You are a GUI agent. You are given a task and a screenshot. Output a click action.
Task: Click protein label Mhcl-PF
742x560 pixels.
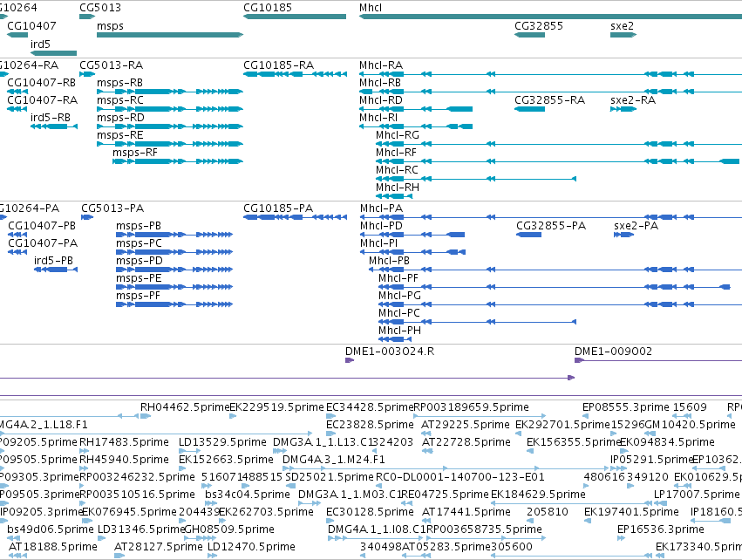tap(398, 278)
